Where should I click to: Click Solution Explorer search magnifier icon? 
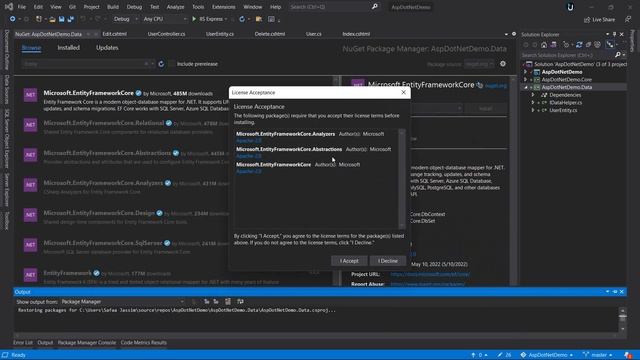(x=618, y=55)
